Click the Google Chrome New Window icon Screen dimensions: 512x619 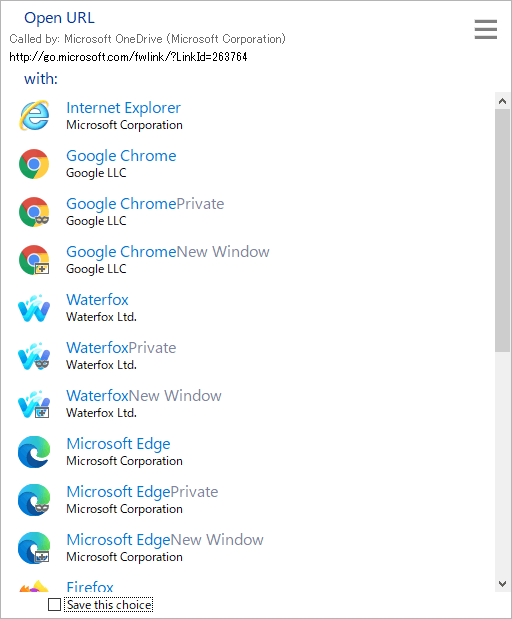(x=34, y=260)
